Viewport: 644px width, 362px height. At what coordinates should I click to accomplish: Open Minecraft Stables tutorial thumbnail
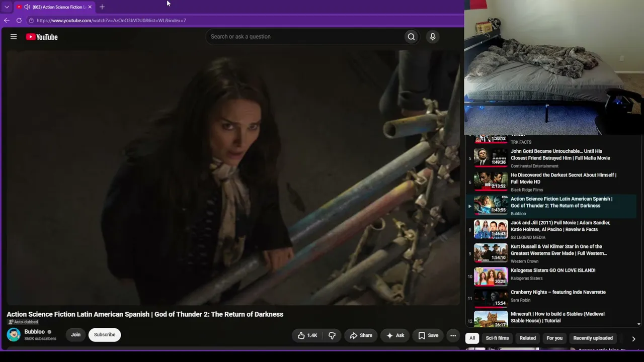(x=491, y=320)
